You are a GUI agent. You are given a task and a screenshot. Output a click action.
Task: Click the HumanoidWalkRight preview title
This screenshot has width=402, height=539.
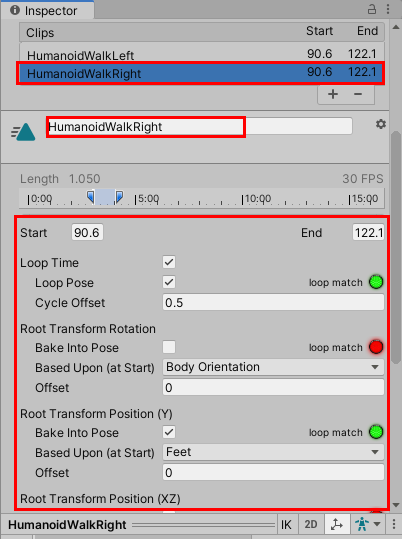[67, 525]
